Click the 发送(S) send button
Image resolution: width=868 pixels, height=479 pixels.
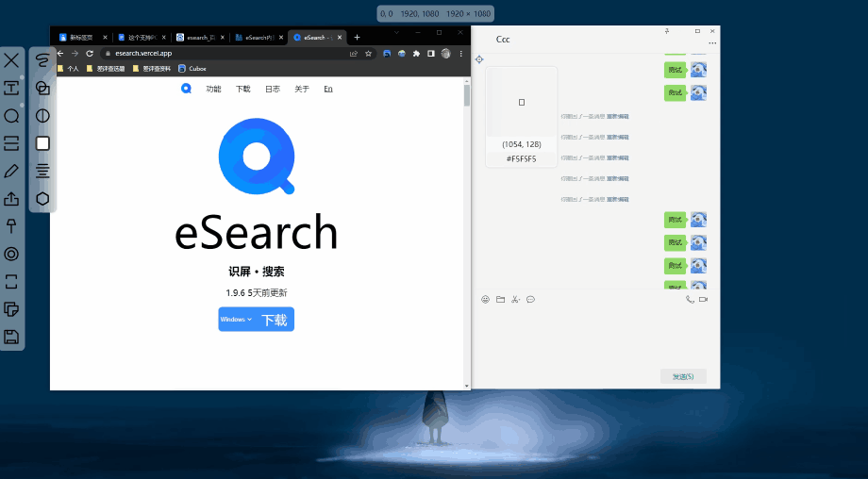(683, 376)
